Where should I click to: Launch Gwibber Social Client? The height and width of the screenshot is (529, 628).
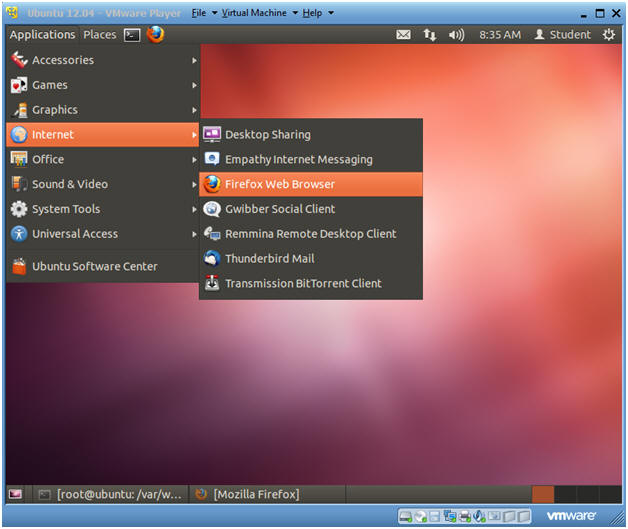point(311,209)
